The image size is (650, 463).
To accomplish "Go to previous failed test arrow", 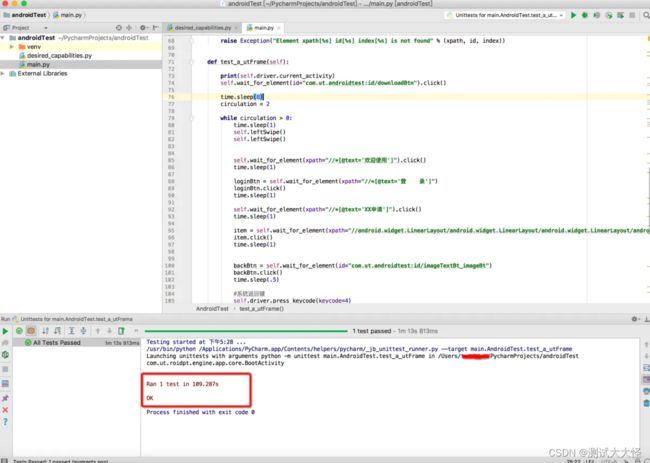I will coord(98,331).
